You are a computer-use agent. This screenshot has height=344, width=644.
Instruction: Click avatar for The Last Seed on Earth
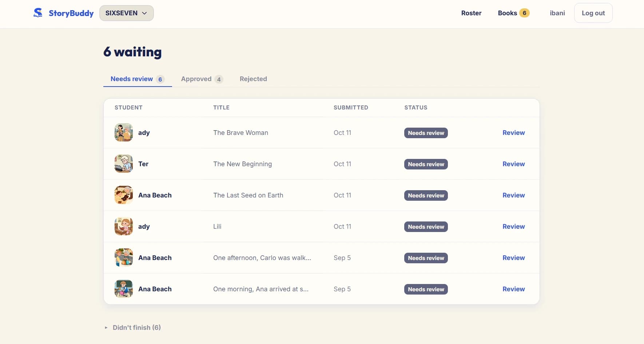(124, 195)
